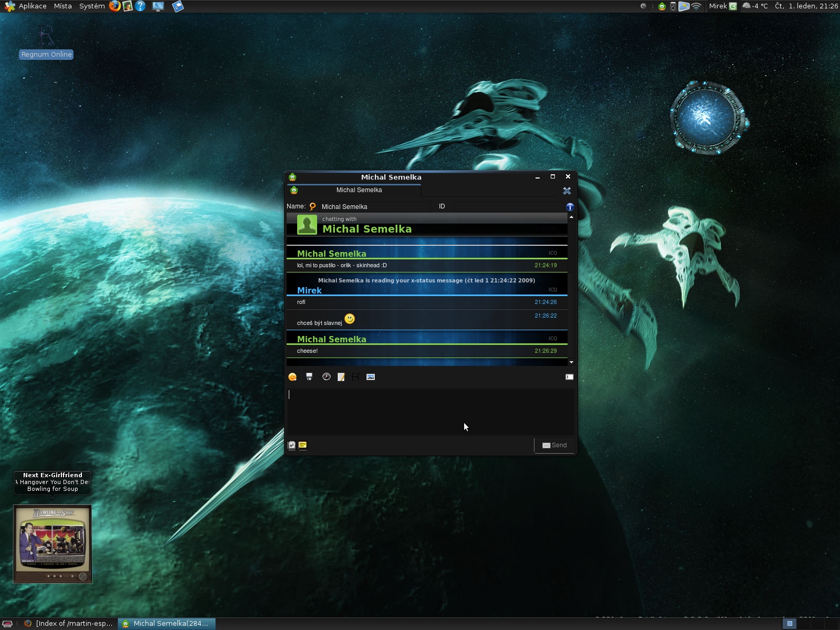Click into the message input area
Screen dimensions: 840x630
click(x=430, y=411)
